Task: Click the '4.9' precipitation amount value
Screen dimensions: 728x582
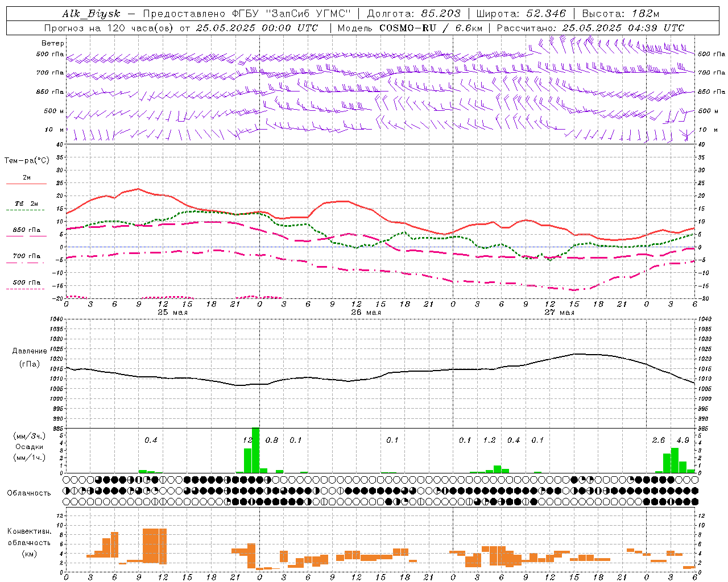Action: tap(682, 440)
